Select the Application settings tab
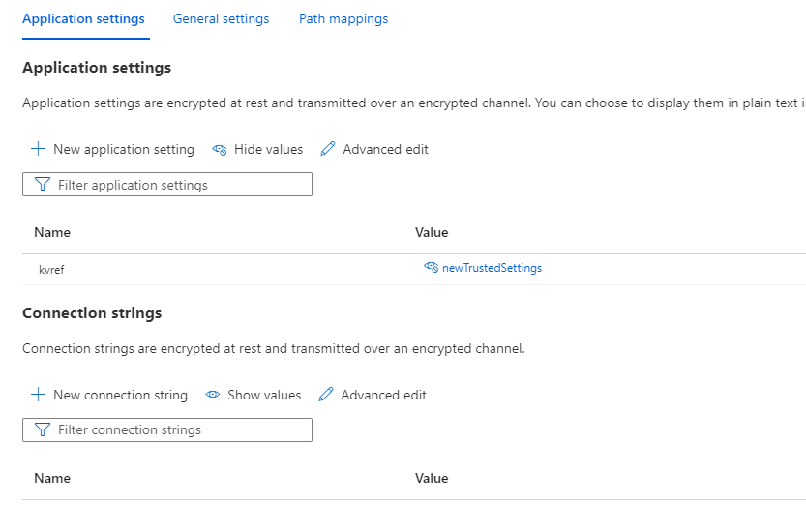The width and height of the screenshot is (806, 532). (83, 18)
